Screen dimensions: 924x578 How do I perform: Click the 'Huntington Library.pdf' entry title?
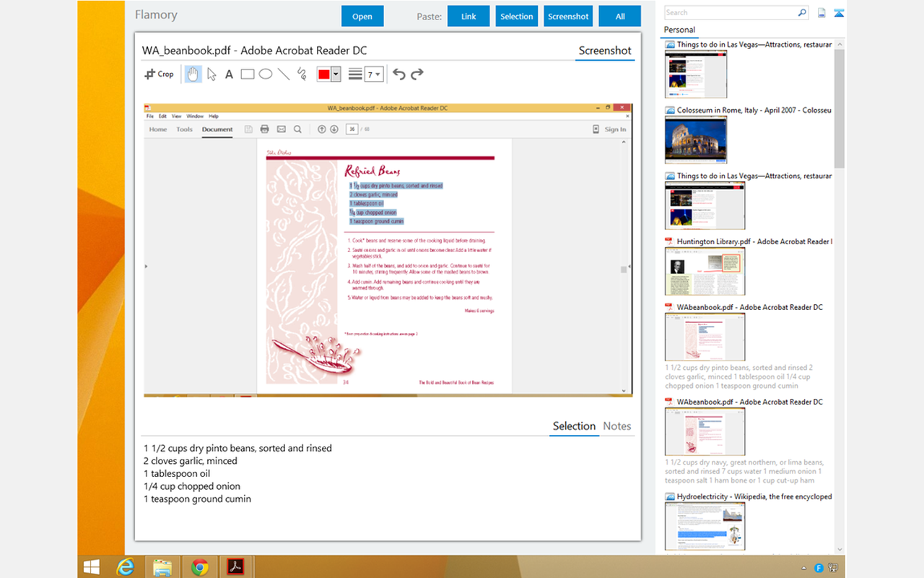point(754,241)
